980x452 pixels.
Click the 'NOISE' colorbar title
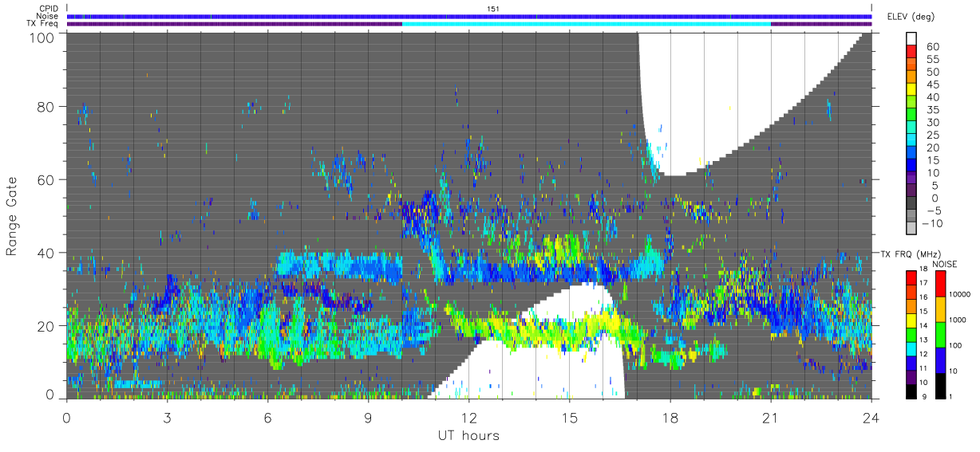click(x=945, y=264)
